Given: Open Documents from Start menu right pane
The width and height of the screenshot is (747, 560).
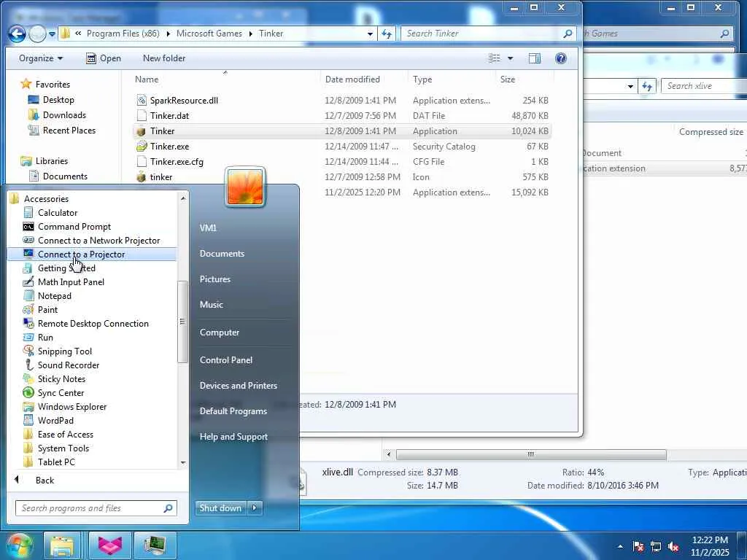Looking at the screenshot, I should click(222, 254).
